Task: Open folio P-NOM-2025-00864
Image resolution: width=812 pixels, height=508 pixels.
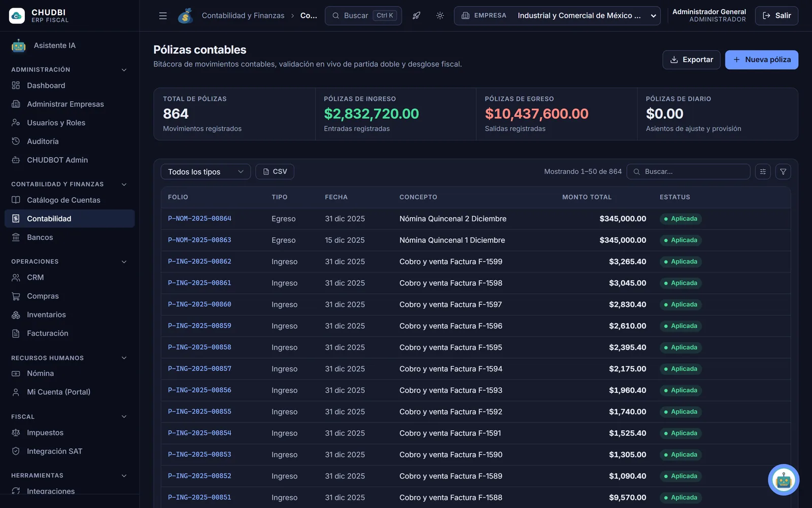Action: click(199, 218)
